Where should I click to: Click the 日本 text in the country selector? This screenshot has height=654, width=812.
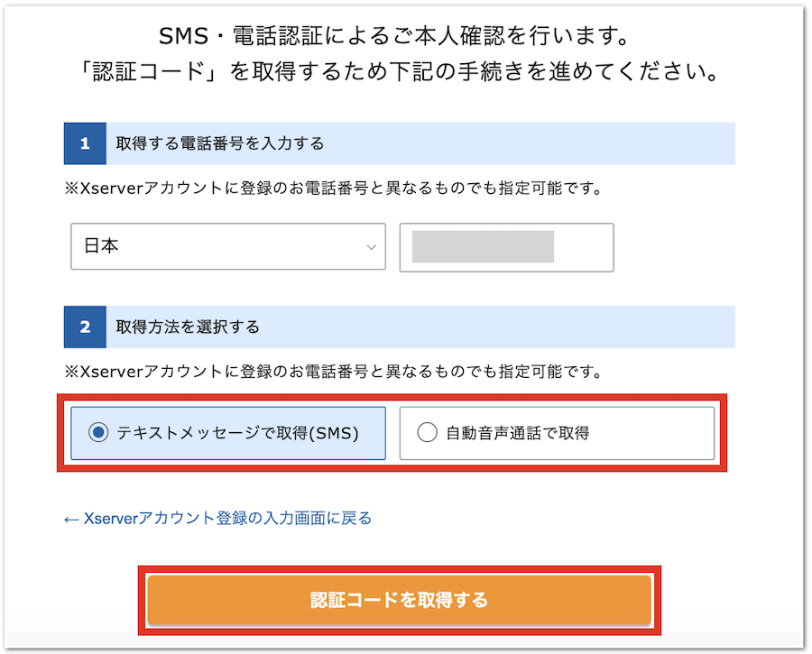(101, 247)
